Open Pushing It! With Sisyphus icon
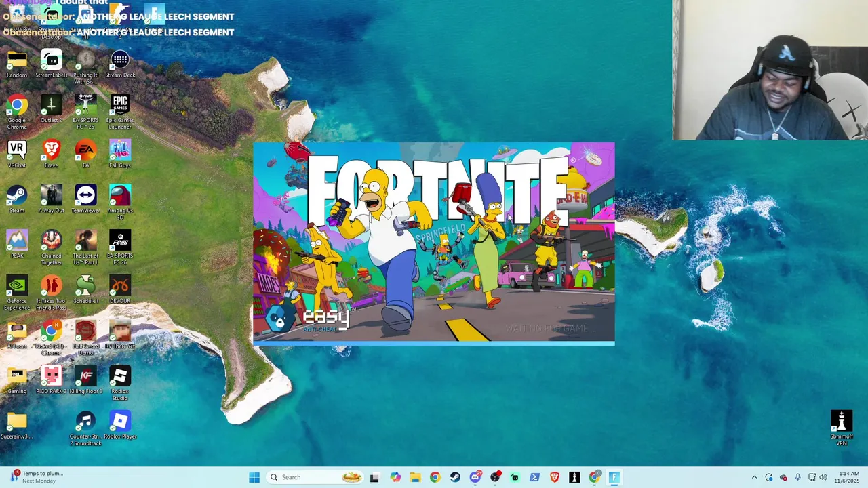Image resolution: width=868 pixels, height=488 pixels. click(85, 68)
